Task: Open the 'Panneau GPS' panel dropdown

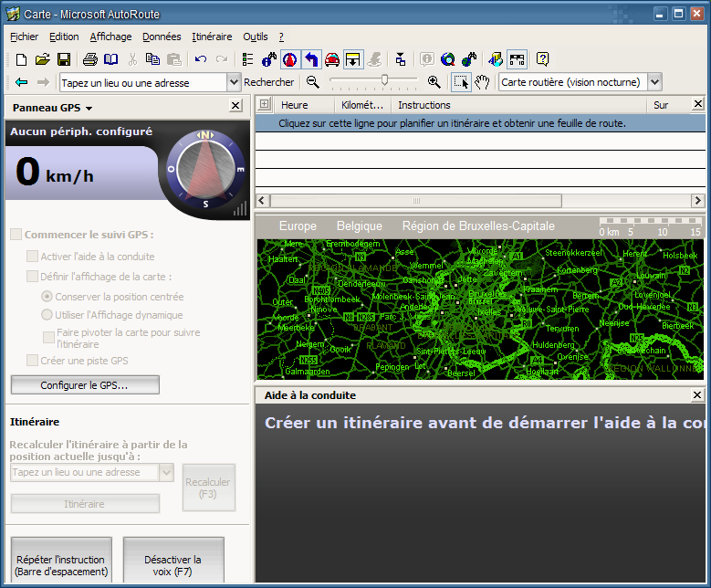Action: click(x=89, y=108)
